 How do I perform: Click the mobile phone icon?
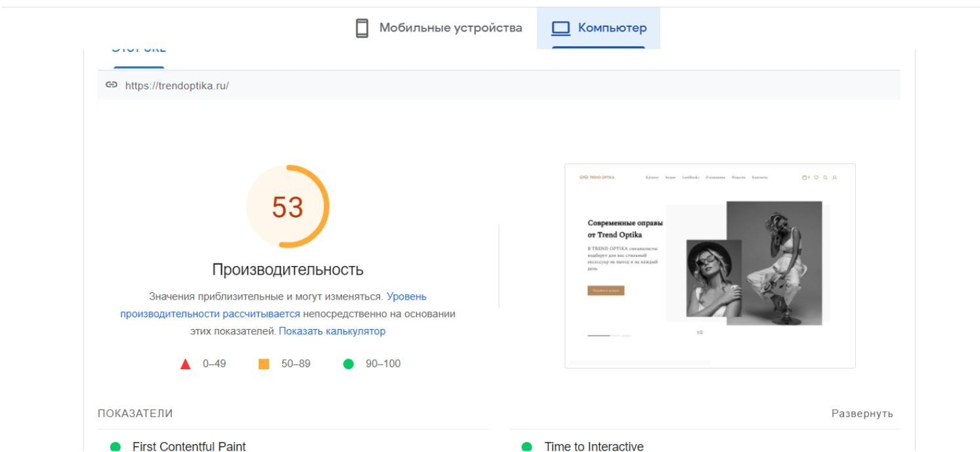(362, 28)
